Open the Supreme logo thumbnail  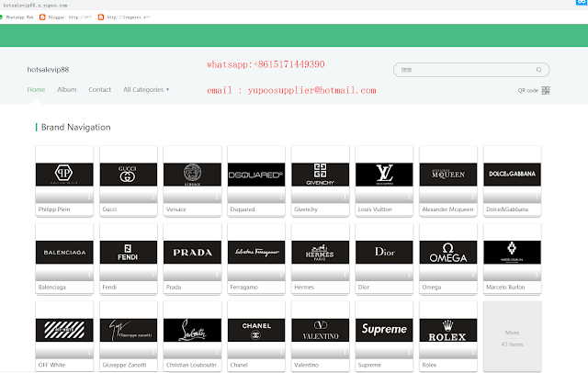click(x=384, y=330)
